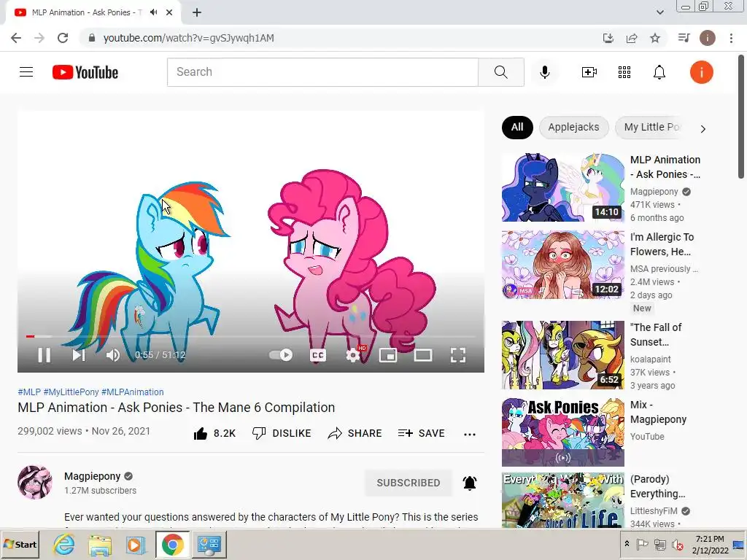Open the Magpiepony channel name link

93,476
